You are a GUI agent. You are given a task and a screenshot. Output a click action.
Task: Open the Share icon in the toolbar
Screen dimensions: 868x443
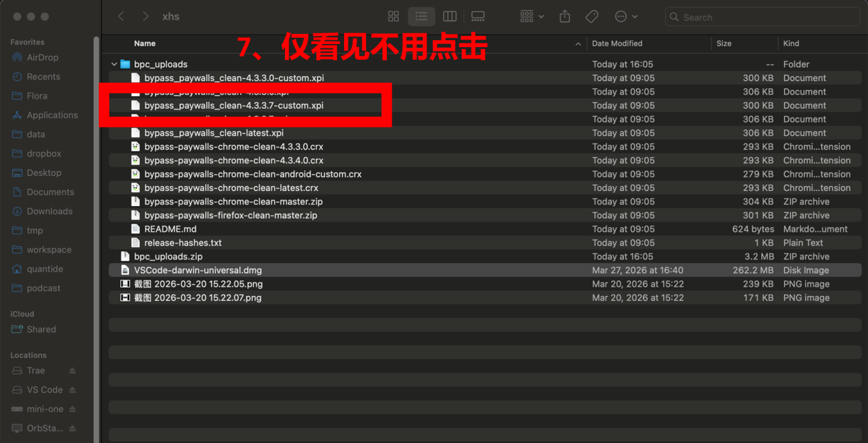pos(564,16)
